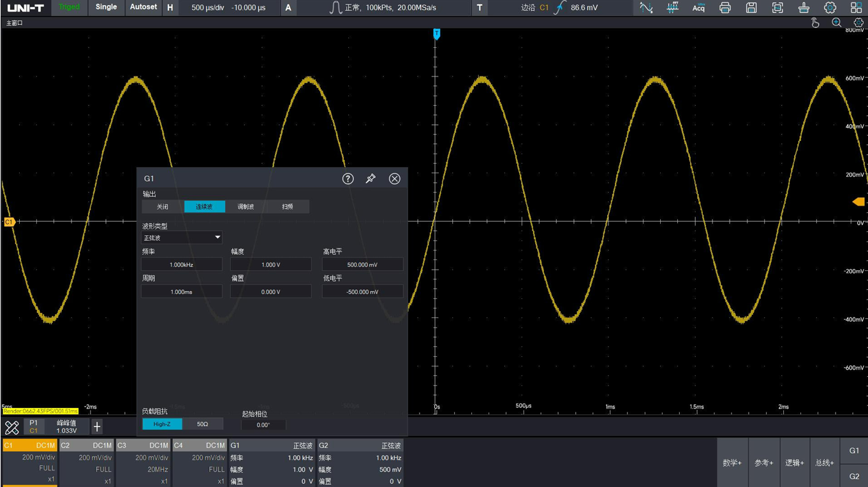Click the measurement ruler-pencil icon
The height and width of the screenshot is (487, 868).
(12, 427)
